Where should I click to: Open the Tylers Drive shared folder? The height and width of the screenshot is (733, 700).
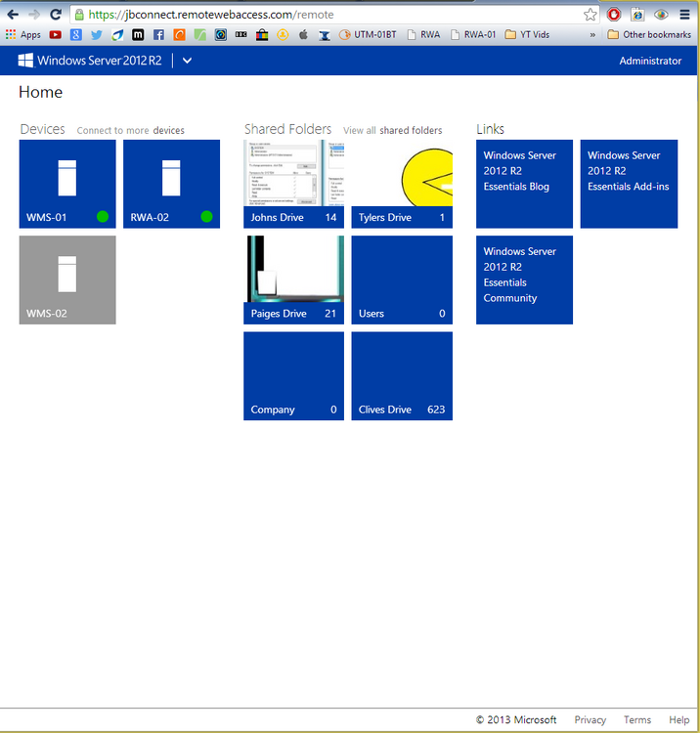(402, 184)
